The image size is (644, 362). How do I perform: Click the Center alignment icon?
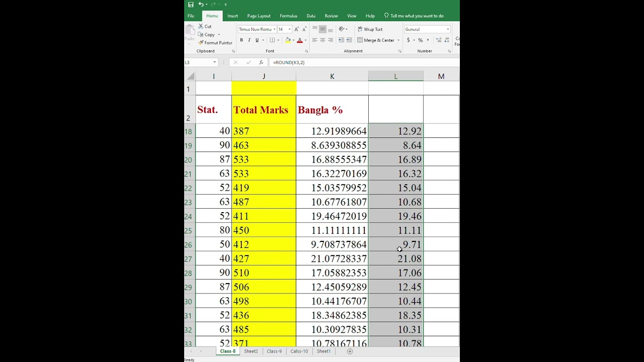[x=323, y=40]
